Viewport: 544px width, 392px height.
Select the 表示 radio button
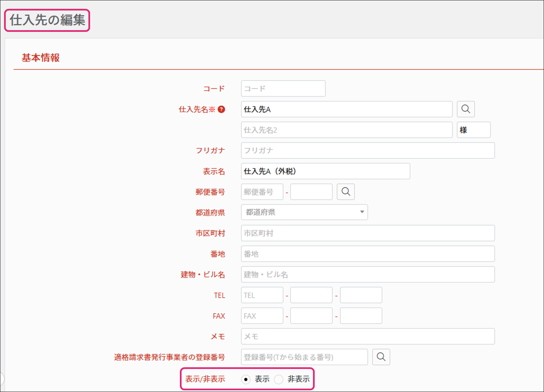(x=246, y=379)
